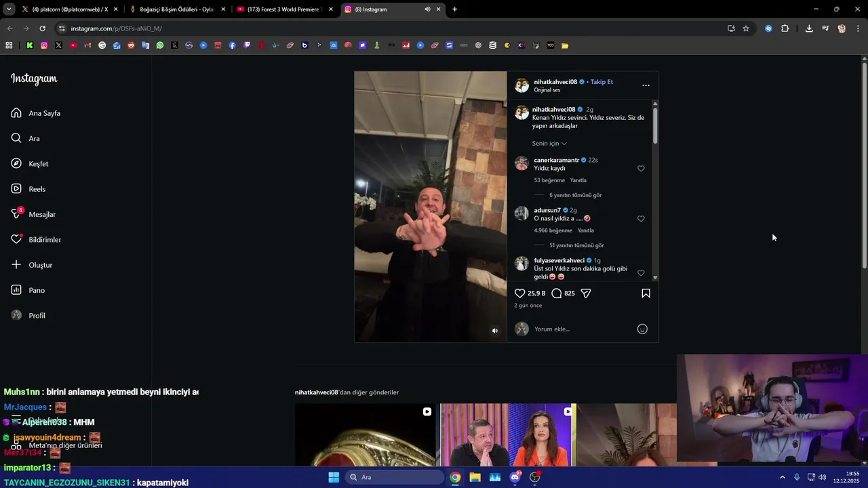The height and width of the screenshot is (488, 868).
Task: Reply to canerkaramantr's comment
Action: (x=578, y=180)
